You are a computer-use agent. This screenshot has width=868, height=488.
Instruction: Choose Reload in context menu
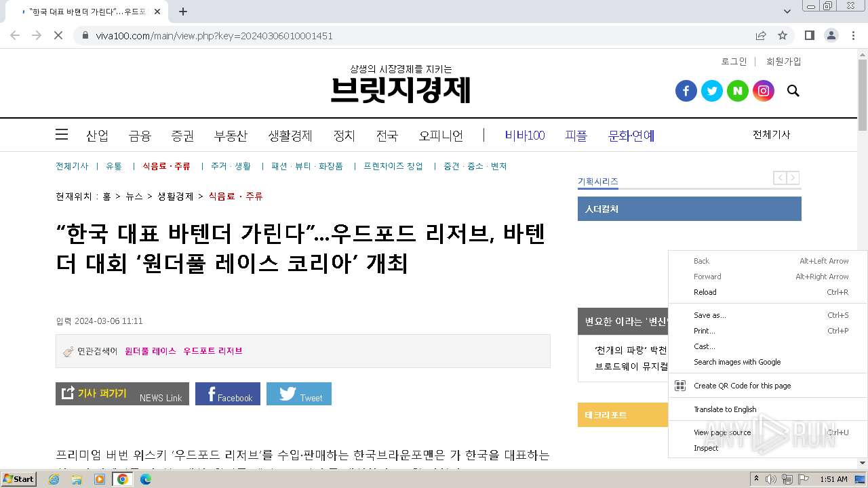(768, 292)
